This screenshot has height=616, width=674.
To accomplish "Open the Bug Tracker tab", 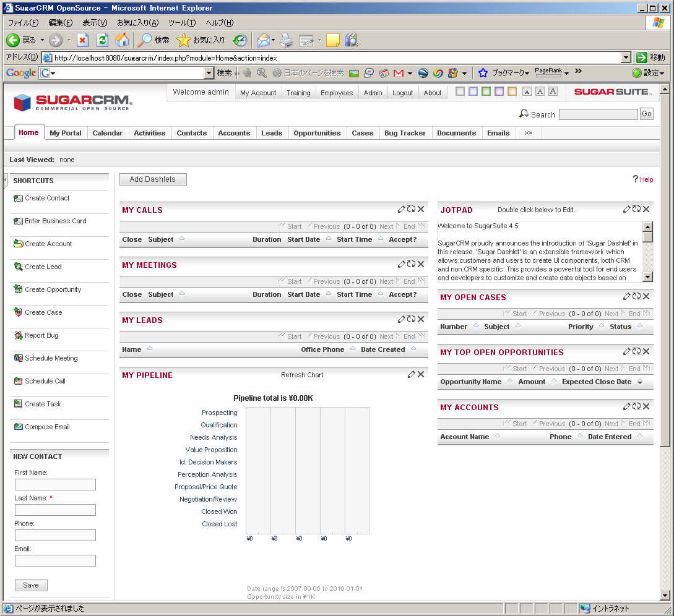I will pos(405,133).
